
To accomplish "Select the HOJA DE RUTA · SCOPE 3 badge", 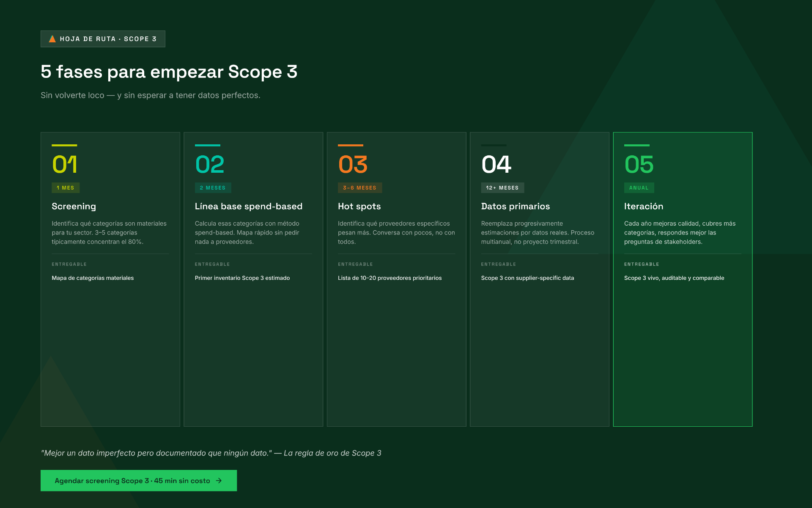I will coord(103,39).
